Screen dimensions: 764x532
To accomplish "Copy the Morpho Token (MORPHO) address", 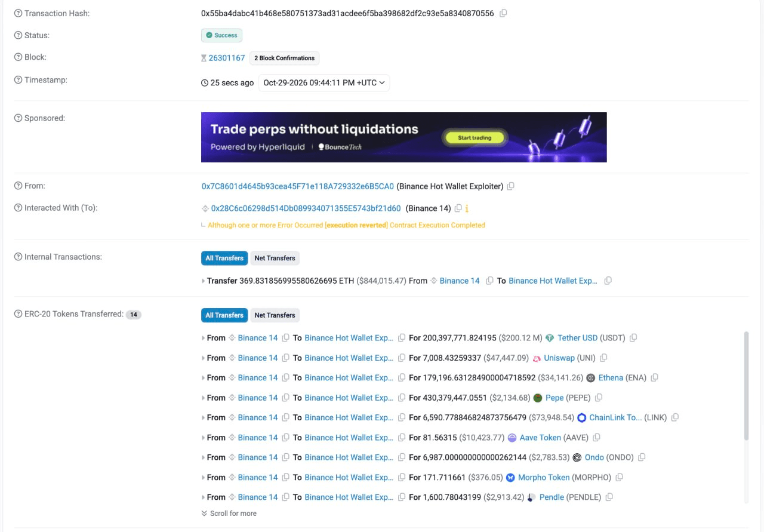I will tap(619, 478).
